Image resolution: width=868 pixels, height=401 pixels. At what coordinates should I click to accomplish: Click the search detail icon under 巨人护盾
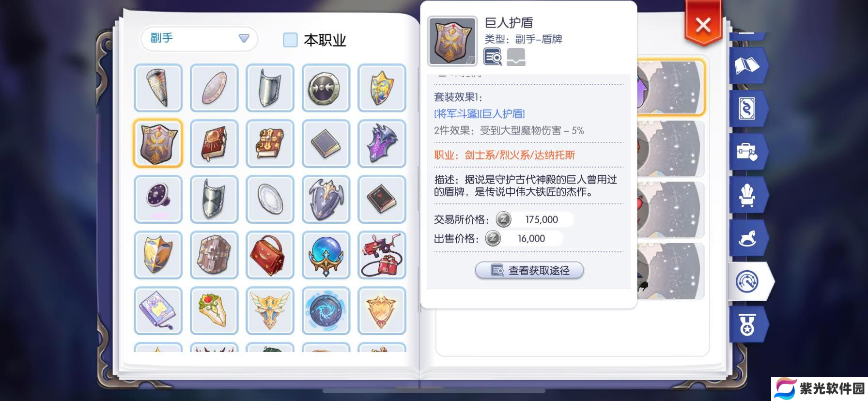tap(493, 57)
